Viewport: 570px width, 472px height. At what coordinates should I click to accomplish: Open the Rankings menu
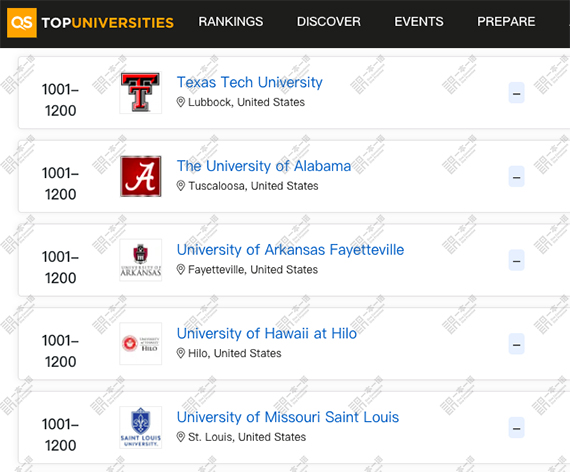tap(230, 21)
